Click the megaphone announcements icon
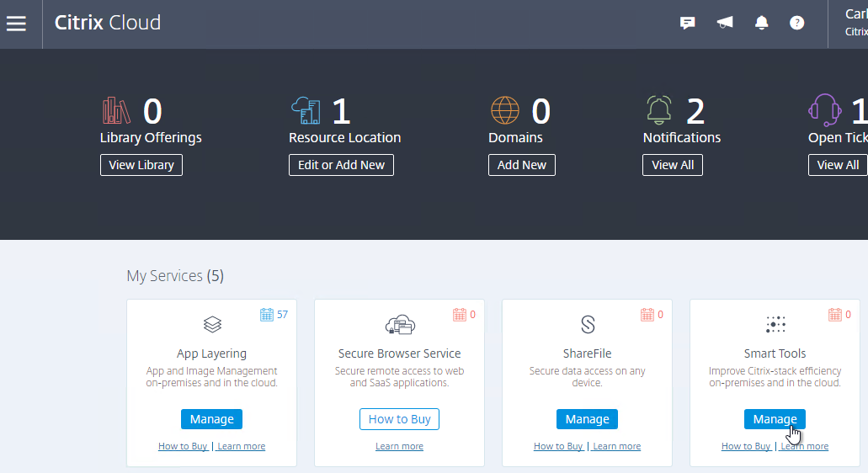Viewport: 868px width, 473px height. (725, 22)
